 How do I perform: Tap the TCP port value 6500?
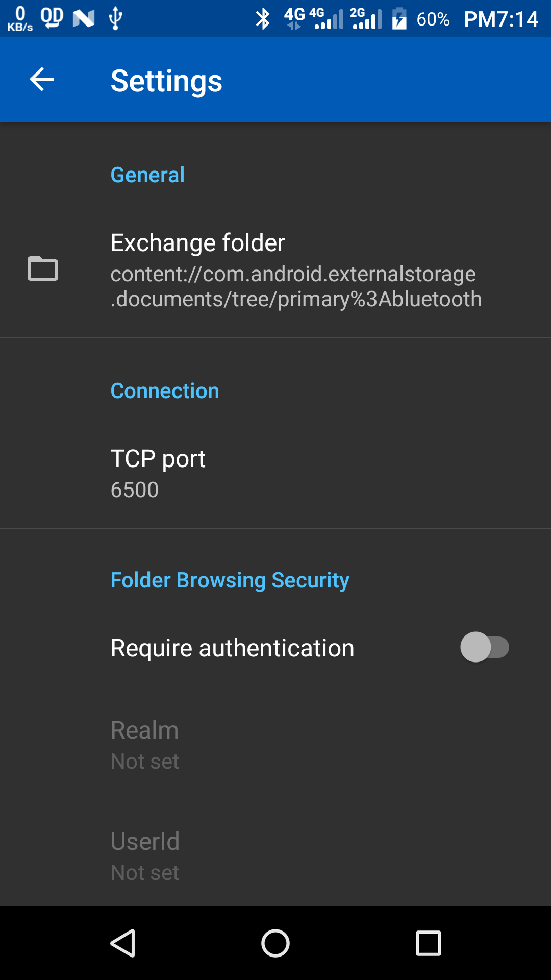coord(135,490)
